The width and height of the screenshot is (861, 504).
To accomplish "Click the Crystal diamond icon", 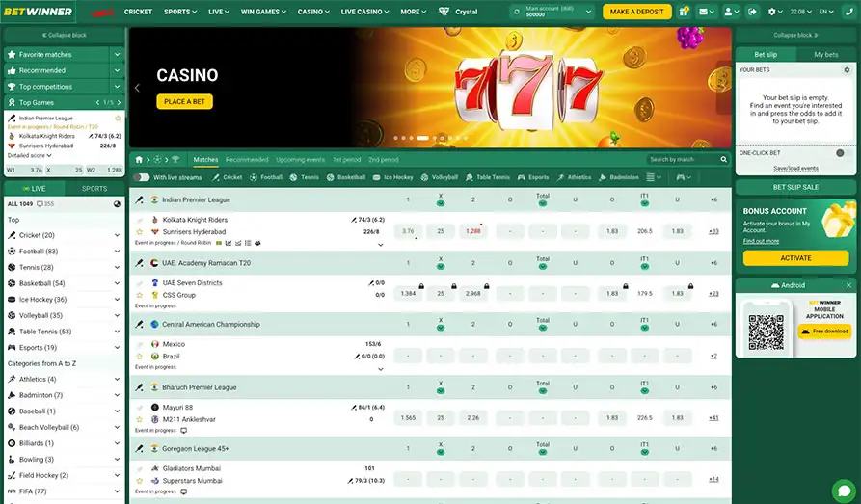I will (444, 12).
